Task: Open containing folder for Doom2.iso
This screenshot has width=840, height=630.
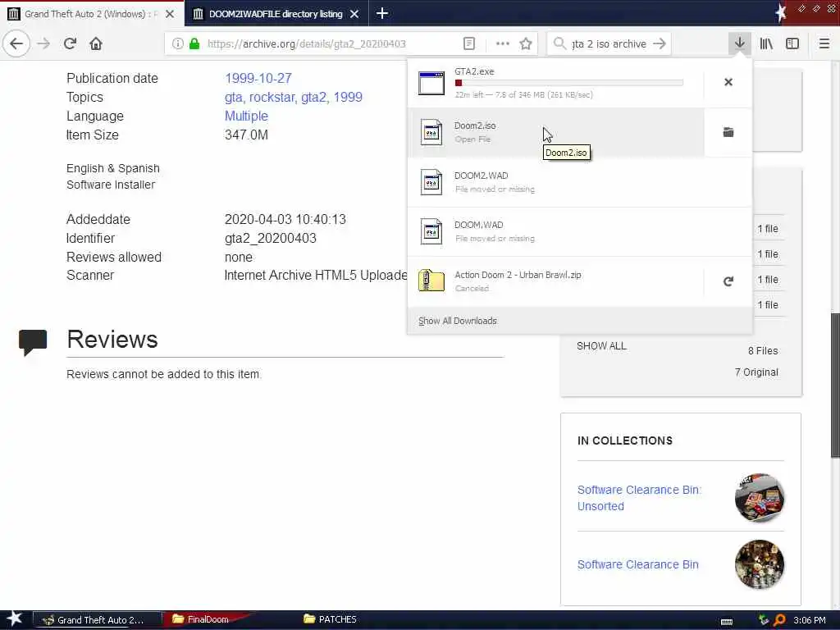Action: [x=728, y=132]
